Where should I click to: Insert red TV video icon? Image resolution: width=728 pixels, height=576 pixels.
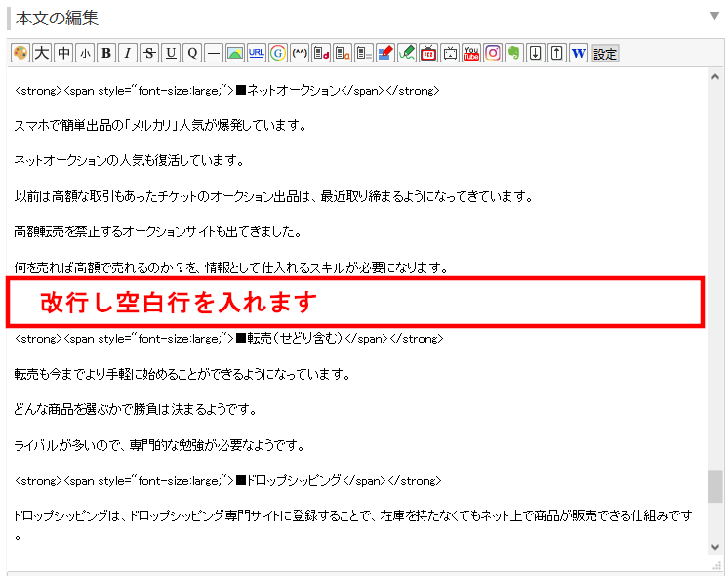click(428, 53)
